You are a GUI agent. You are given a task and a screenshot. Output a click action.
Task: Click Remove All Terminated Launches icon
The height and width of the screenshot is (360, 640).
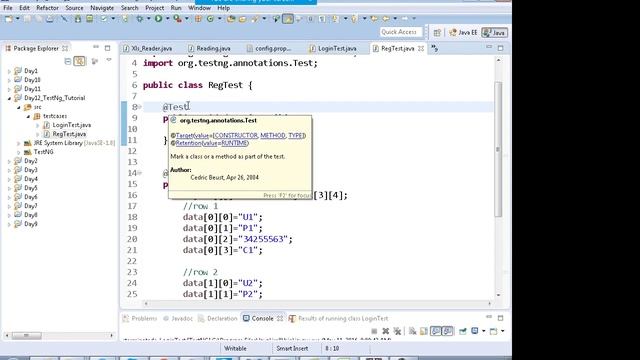[397, 331]
